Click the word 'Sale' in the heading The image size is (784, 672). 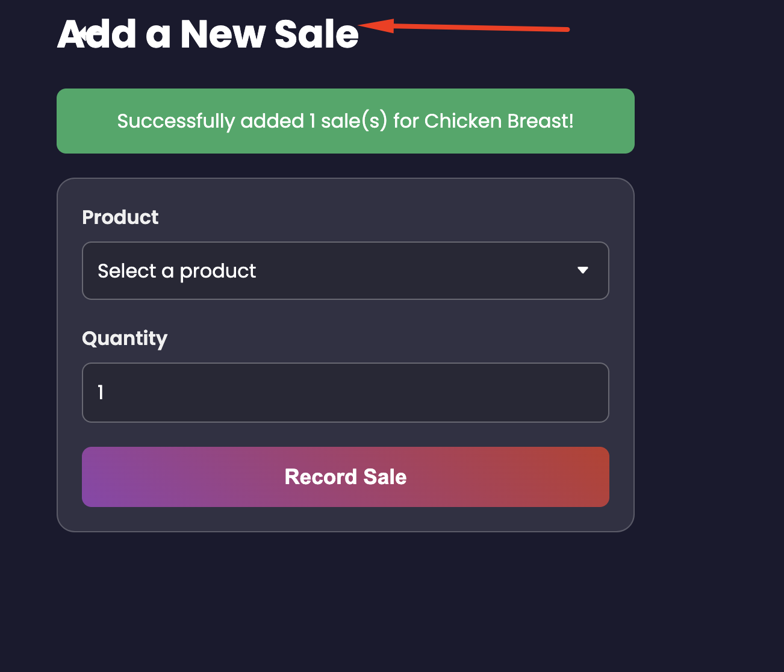click(x=316, y=34)
